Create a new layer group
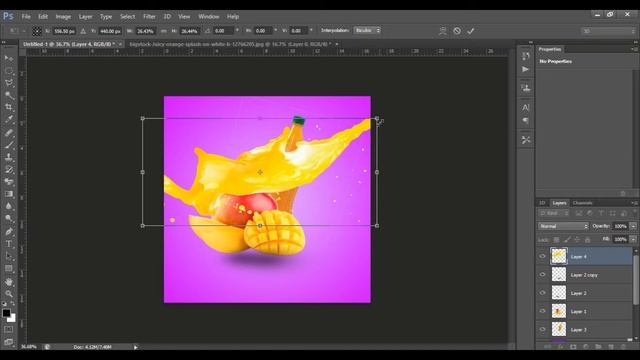This screenshot has height=360, width=640. pos(598,347)
